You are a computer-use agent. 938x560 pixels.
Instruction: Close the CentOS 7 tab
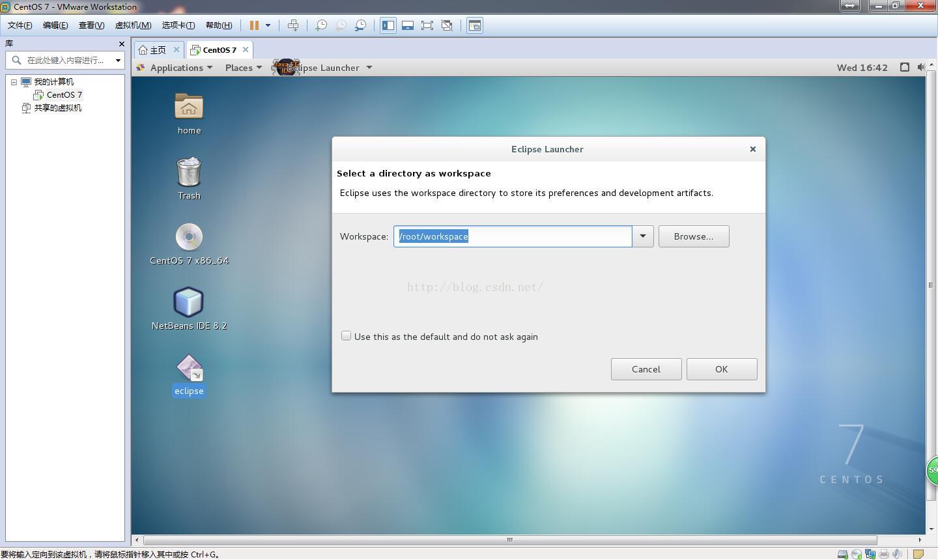pos(246,49)
